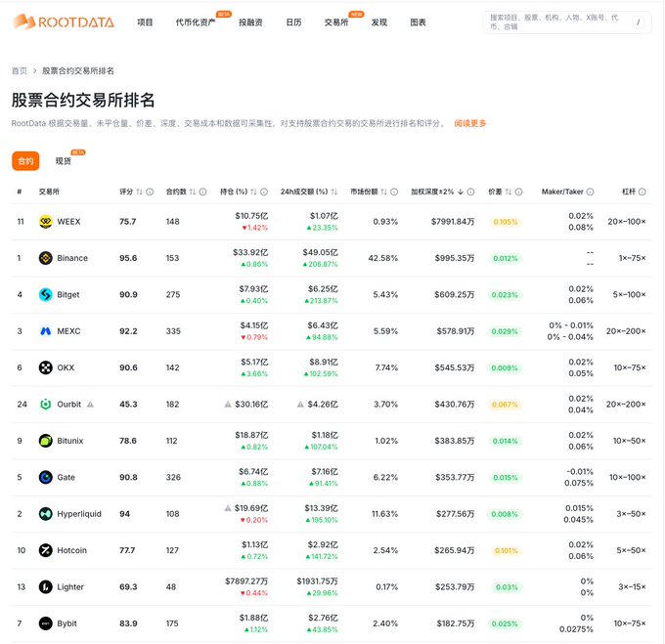
Task: Click Binance market share 42.58%
Action: coord(383,258)
